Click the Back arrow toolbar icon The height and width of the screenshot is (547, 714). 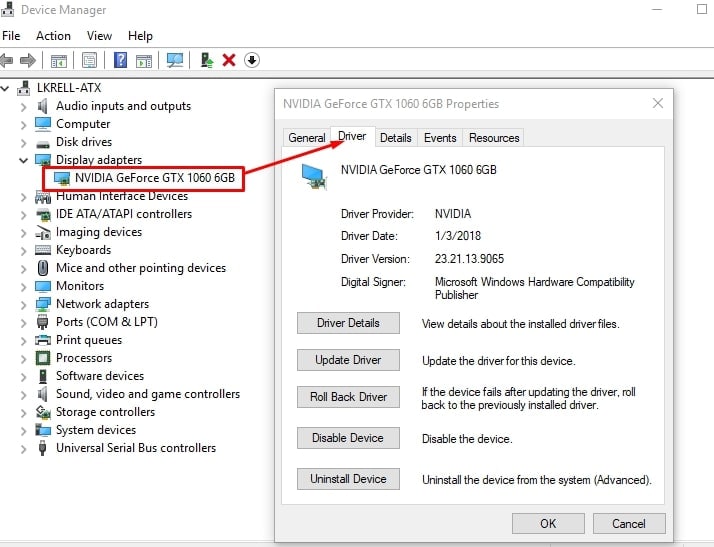(6, 60)
